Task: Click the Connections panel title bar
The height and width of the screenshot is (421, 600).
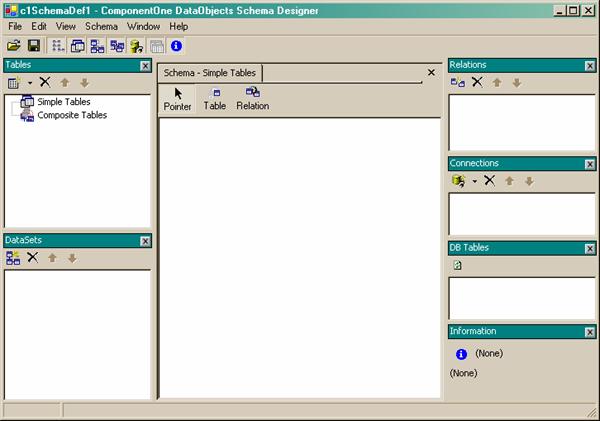Action: [522, 164]
